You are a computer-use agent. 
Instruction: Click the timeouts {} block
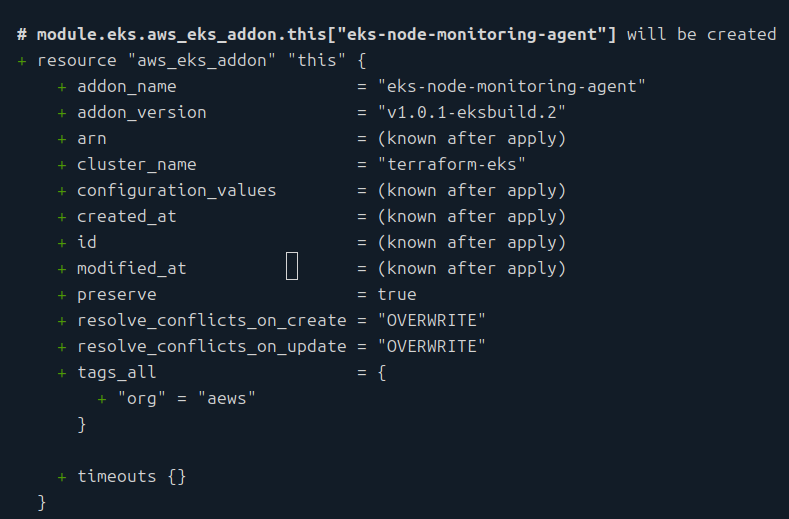(x=131, y=476)
